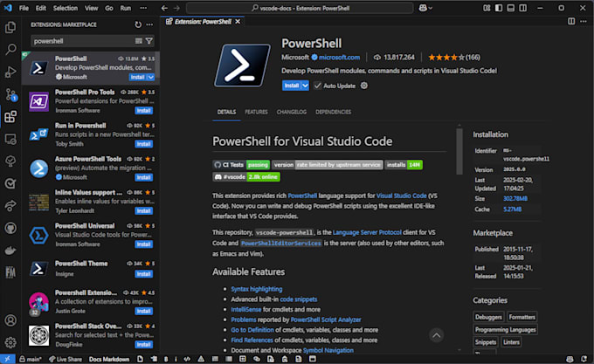The width and height of the screenshot is (594, 364).
Task: Open the Run menu
Action: [126, 8]
